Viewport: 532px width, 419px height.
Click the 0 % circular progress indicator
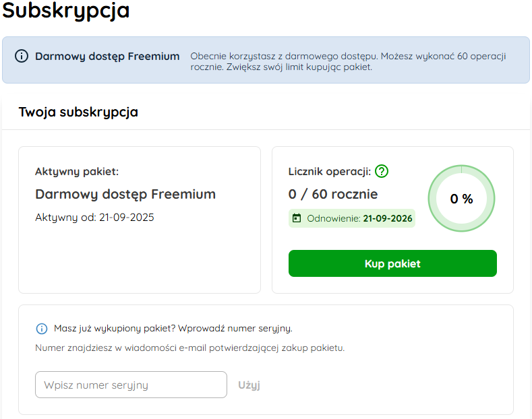point(461,198)
